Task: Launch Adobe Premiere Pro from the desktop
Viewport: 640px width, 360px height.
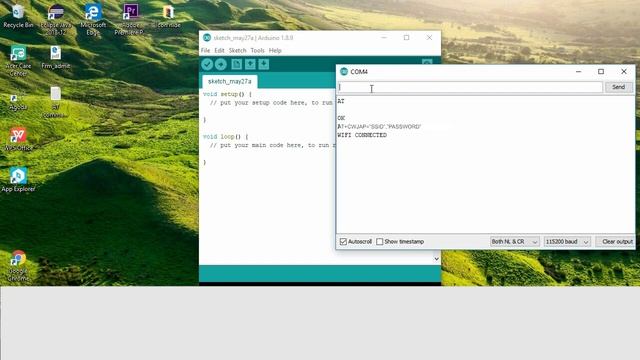Action: coord(130,20)
